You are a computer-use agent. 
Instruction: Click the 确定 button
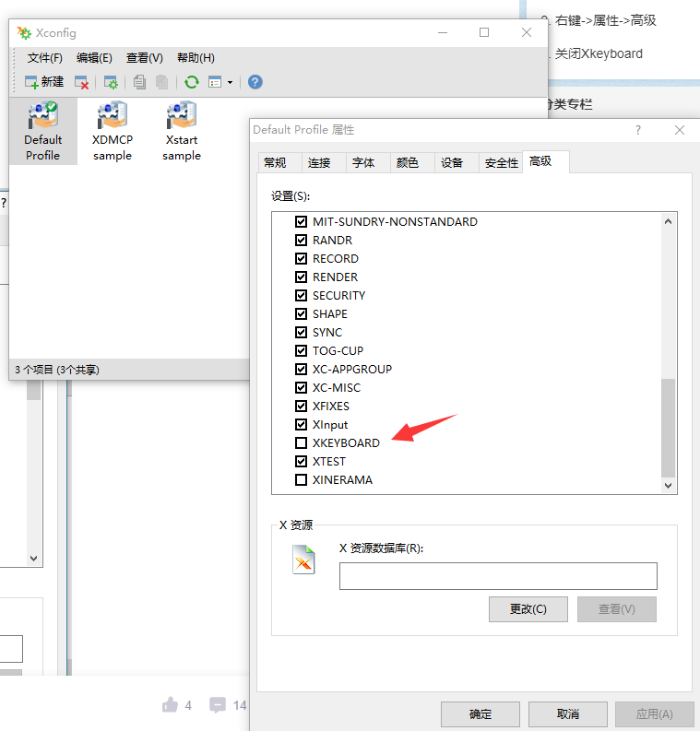(x=481, y=714)
